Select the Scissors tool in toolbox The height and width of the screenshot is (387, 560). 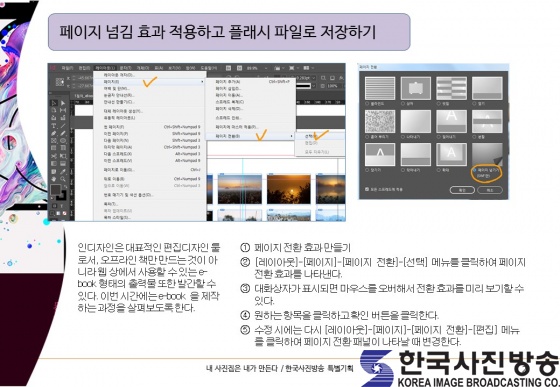pyautogui.click(x=54, y=156)
